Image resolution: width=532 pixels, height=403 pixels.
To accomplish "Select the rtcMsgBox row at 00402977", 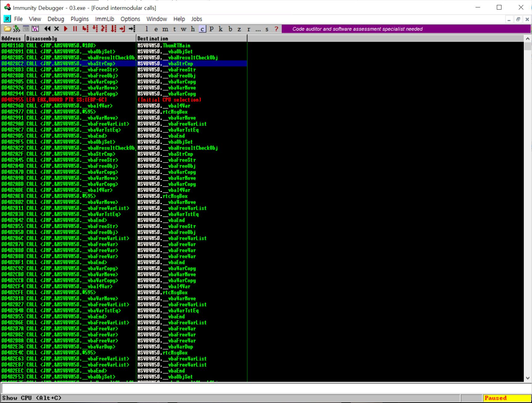I will [123, 112].
